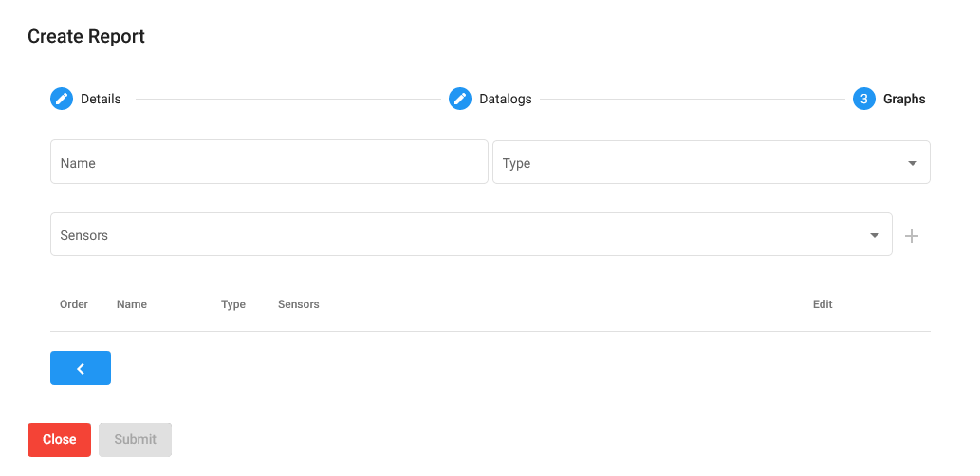Click the Edit column header
980x476 pixels.
[823, 304]
